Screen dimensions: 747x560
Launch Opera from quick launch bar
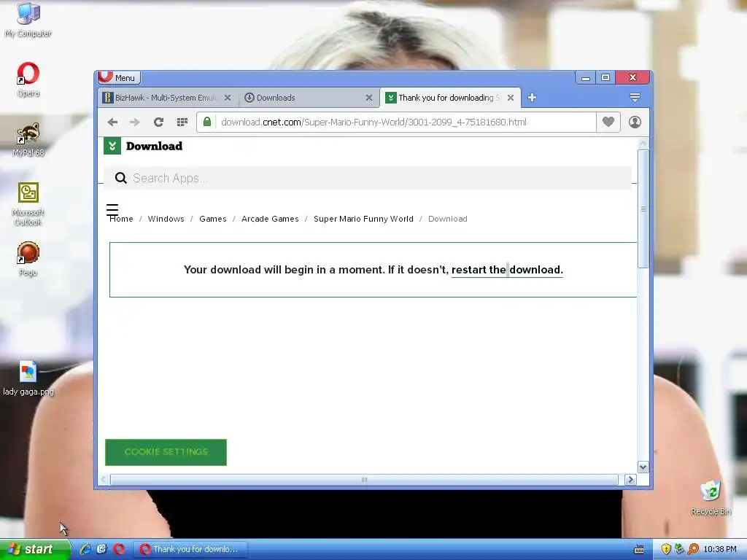coord(119,550)
